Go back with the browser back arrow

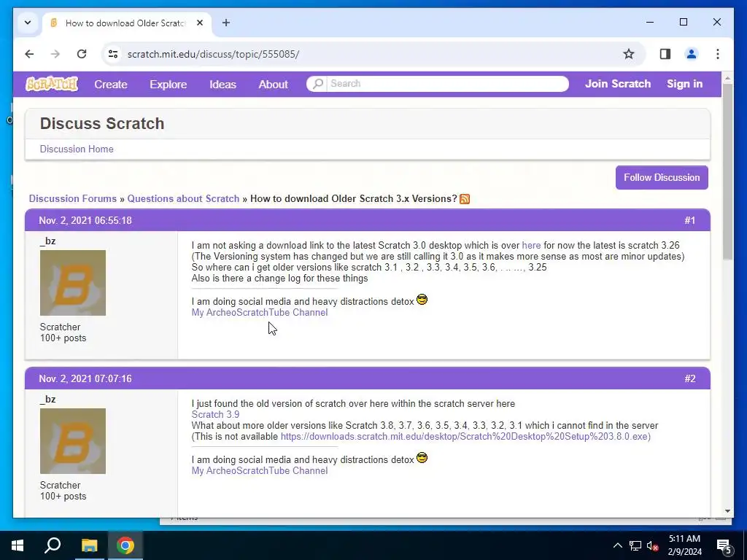pyautogui.click(x=29, y=54)
